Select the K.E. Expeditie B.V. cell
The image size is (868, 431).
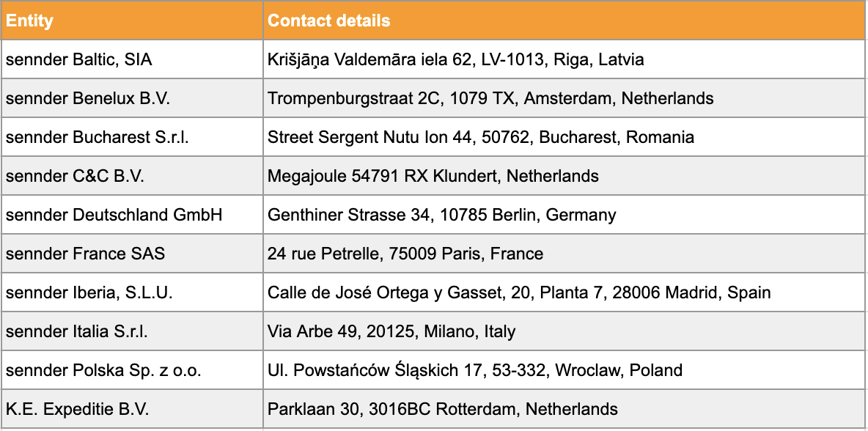(x=132, y=408)
